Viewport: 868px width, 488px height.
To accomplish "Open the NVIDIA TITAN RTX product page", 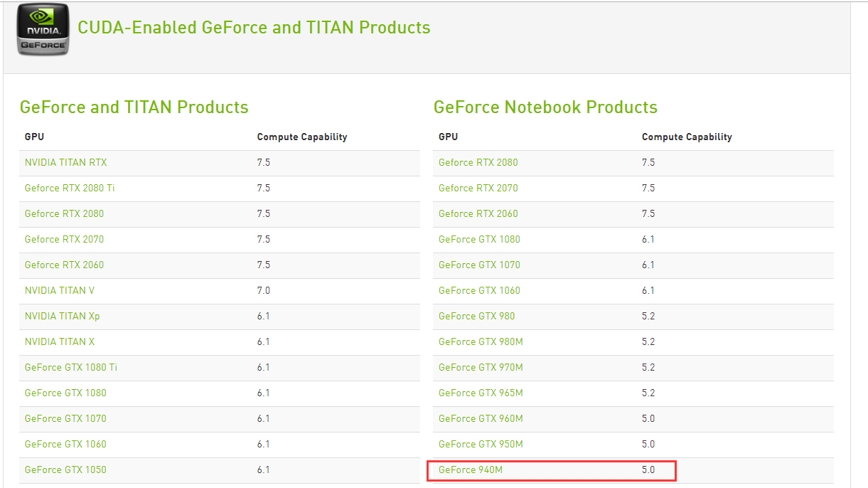I will (x=66, y=162).
